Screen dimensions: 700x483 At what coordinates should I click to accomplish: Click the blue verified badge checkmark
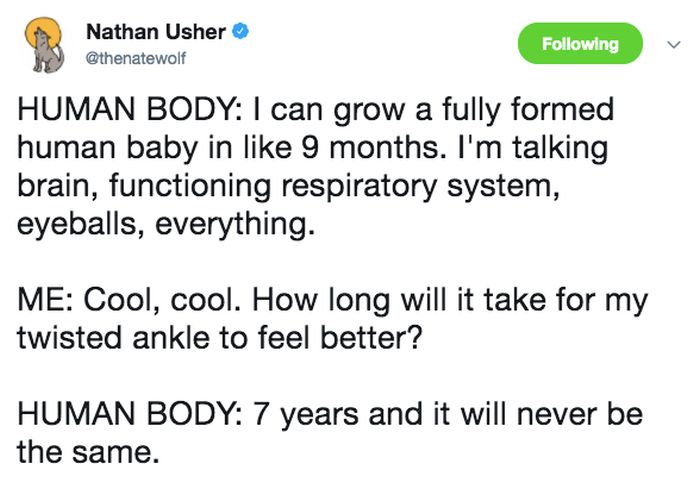(240, 32)
